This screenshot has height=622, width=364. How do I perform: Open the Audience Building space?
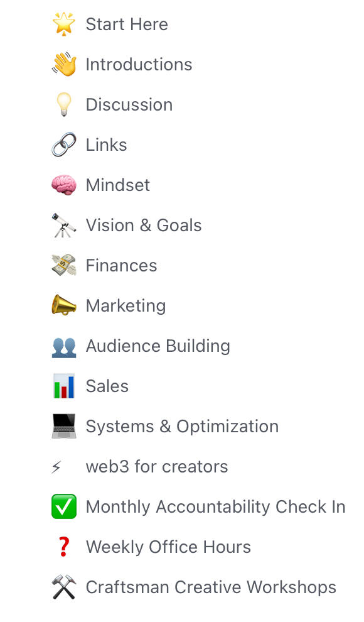point(158,346)
